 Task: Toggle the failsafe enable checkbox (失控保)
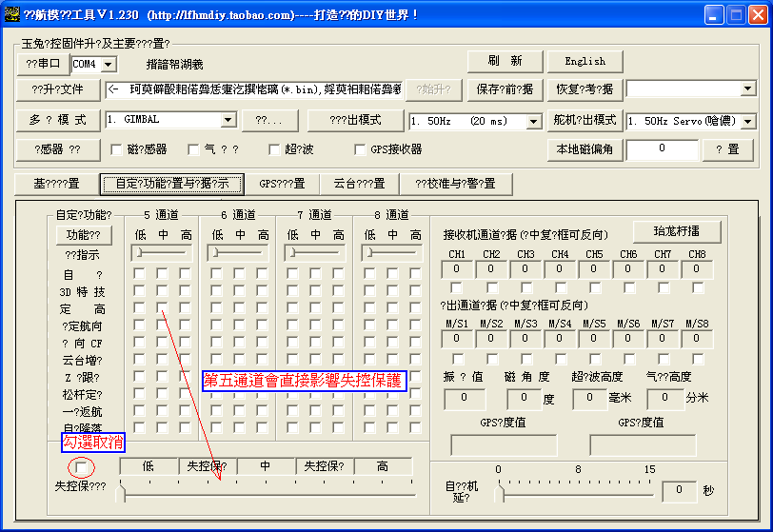pyautogui.click(x=81, y=467)
